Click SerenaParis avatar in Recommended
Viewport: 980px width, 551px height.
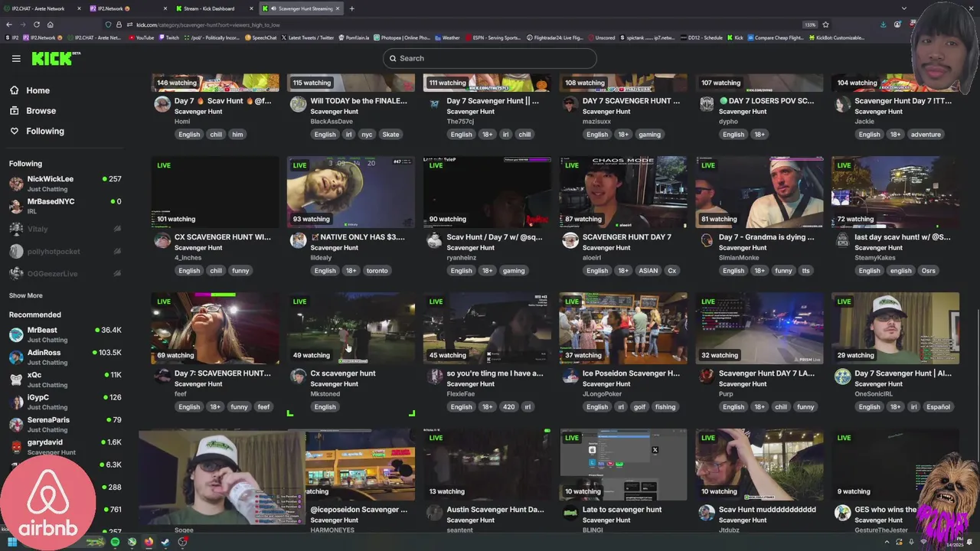(x=16, y=424)
